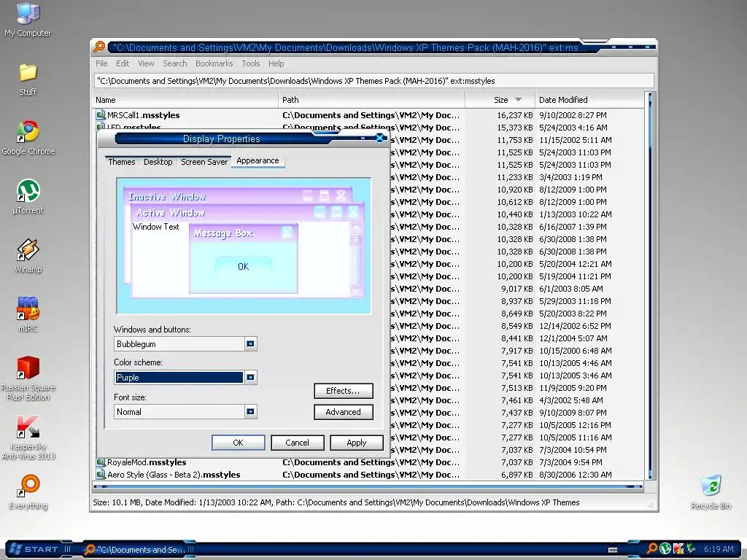The image size is (747, 560).
Task: Select the Appearance tab
Action: point(258,161)
